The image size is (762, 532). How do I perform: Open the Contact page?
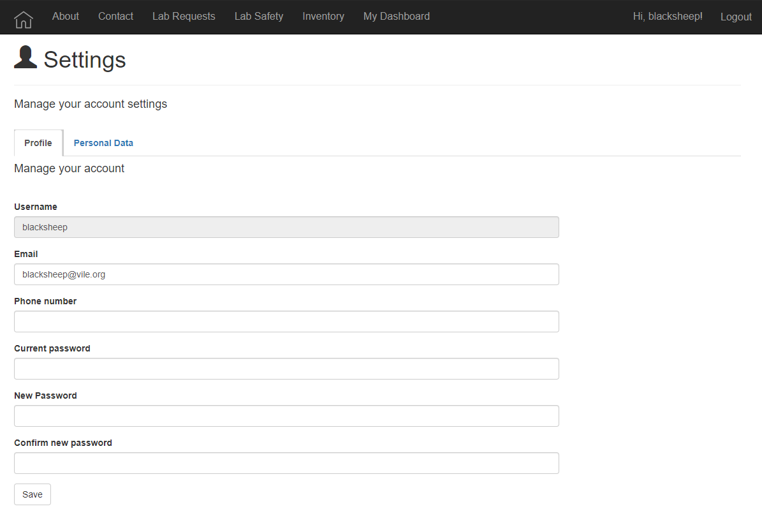115,17
